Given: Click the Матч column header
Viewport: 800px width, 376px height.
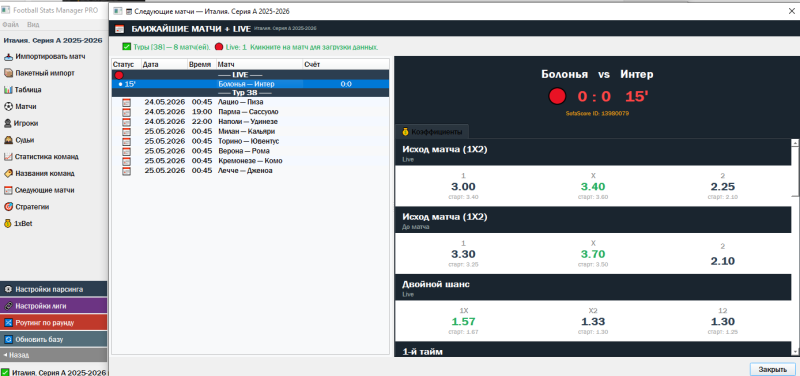Looking at the screenshot, I should tap(259, 65).
